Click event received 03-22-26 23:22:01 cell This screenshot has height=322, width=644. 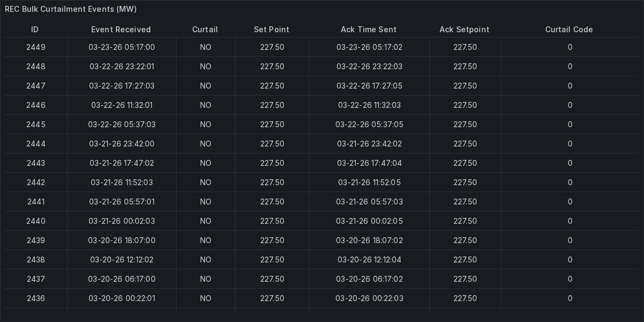coord(122,67)
